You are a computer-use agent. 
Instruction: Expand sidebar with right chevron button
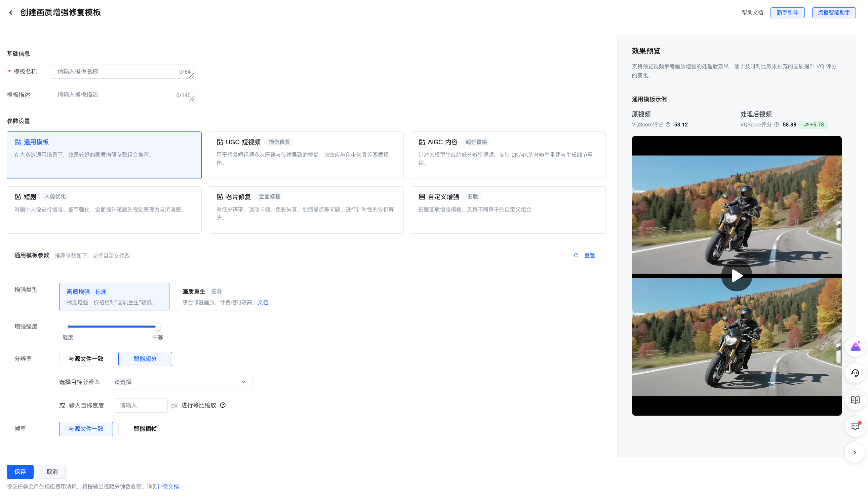[x=854, y=453]
